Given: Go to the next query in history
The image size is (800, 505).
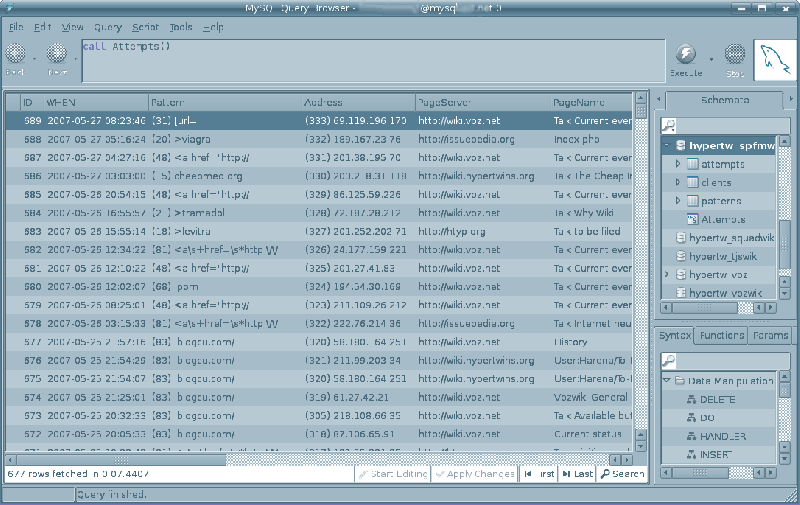Looking at the screenshot, I should pos(57,56).
